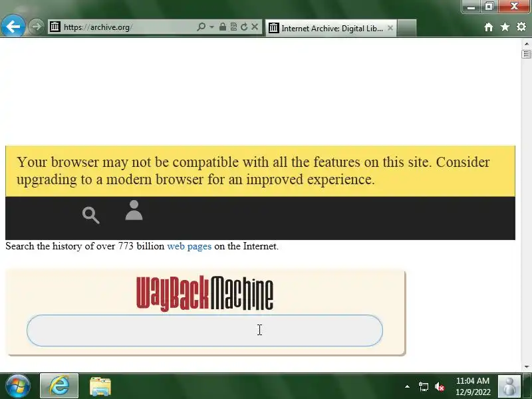Viewport: 532px width, 399px height.
Task: Open a new blank tab
Action: (406, 28)
